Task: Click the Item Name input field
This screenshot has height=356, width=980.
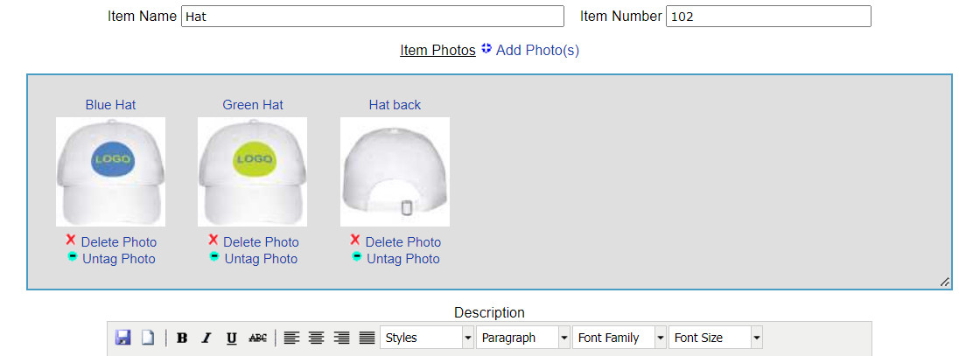Action: [373, 17]
